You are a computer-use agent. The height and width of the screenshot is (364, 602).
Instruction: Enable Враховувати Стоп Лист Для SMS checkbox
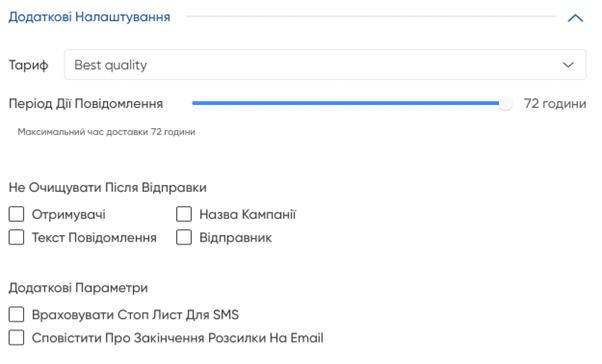click(17, 314)
